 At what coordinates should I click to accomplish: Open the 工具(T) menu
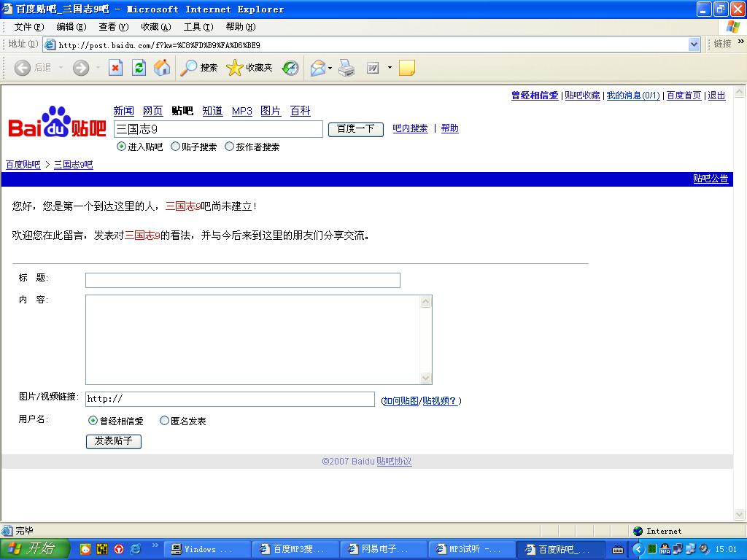tap(198, 27)
